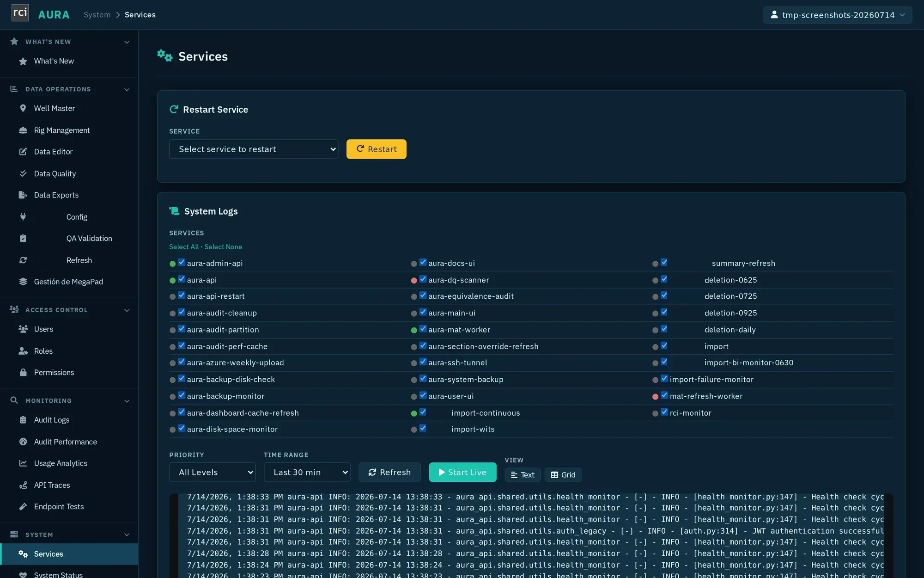Click the rci logo icon
The image size is (924, 578).
[x=20, y=13]
